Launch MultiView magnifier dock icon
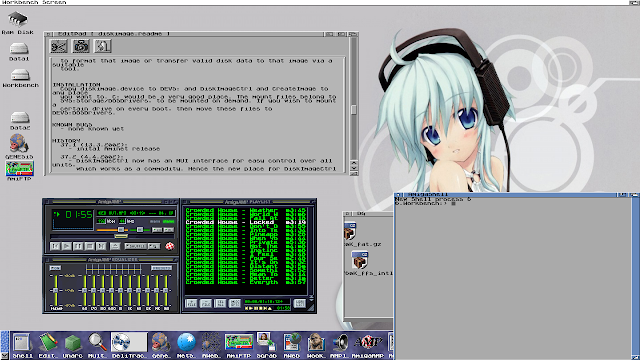Image resolution: width=640 pixels, height=360 pixels. pyautogui.click(x=97, y=342)
